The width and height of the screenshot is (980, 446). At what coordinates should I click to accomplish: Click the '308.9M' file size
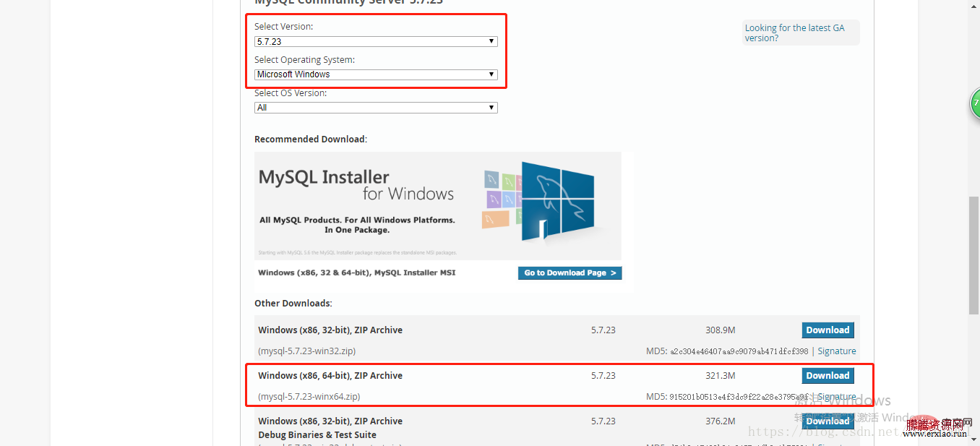pos(721,330)
